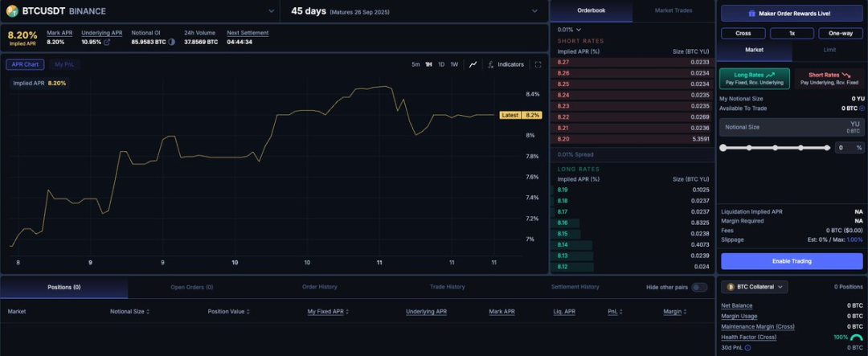This screenshot has height=356, width=868.
Task: Click the 30d PnL info icon
Action: pos(747,348)
